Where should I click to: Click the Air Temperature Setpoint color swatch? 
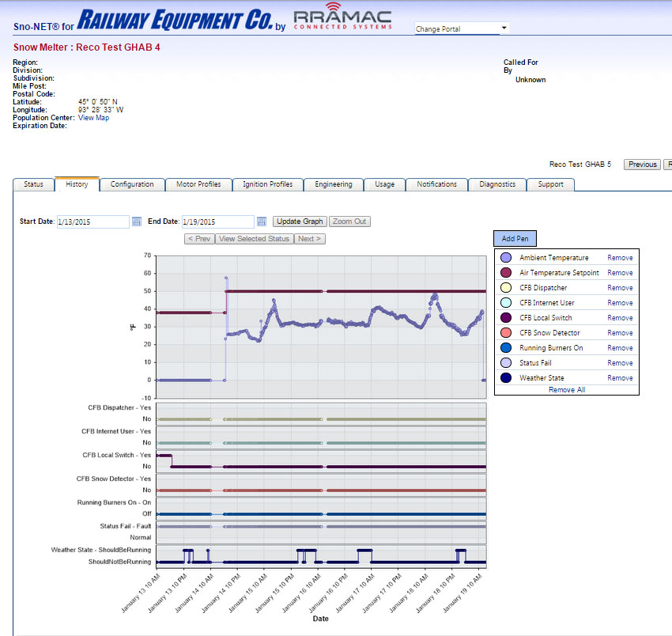506,272
